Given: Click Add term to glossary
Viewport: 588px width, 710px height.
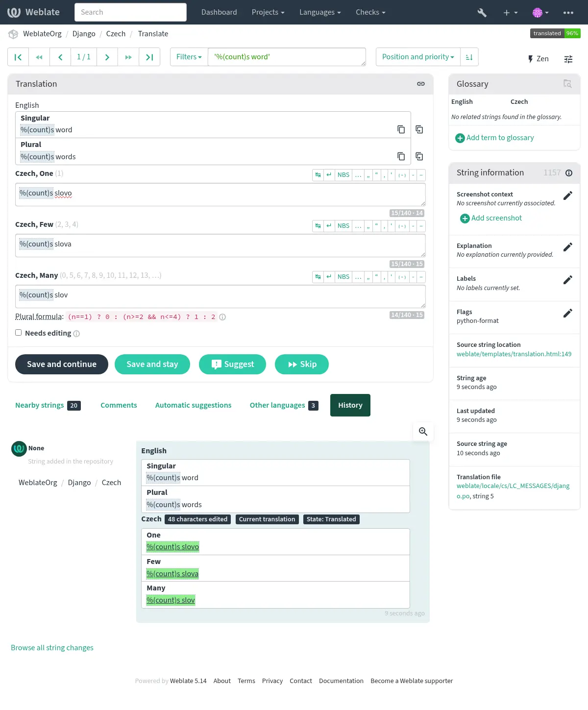Looking at the screenshot, I should 495,138.
